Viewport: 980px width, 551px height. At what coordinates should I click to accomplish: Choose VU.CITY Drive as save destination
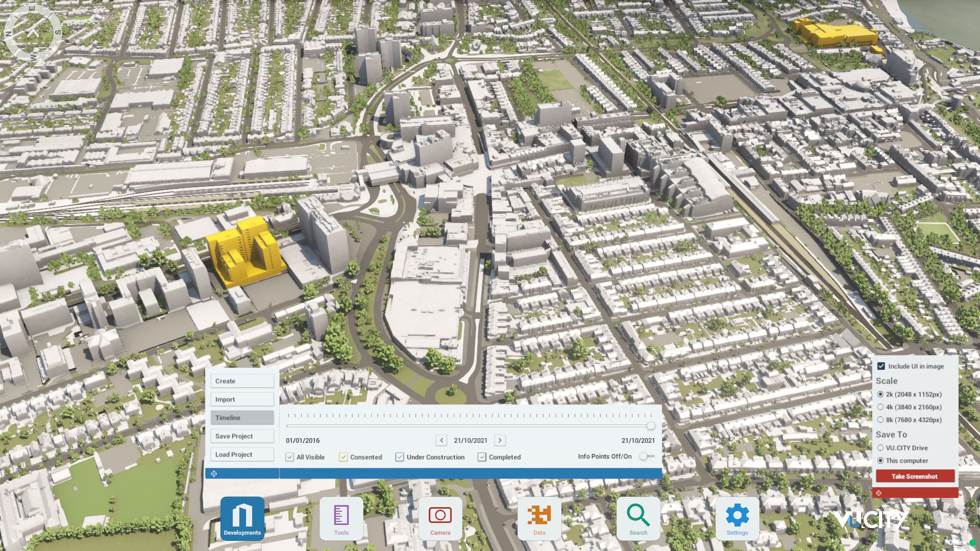coord(880,447)
